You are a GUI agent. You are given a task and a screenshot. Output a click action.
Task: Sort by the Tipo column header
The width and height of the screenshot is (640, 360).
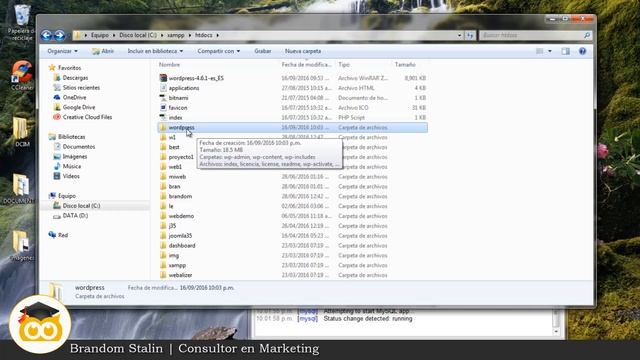[x=344, y=64]
